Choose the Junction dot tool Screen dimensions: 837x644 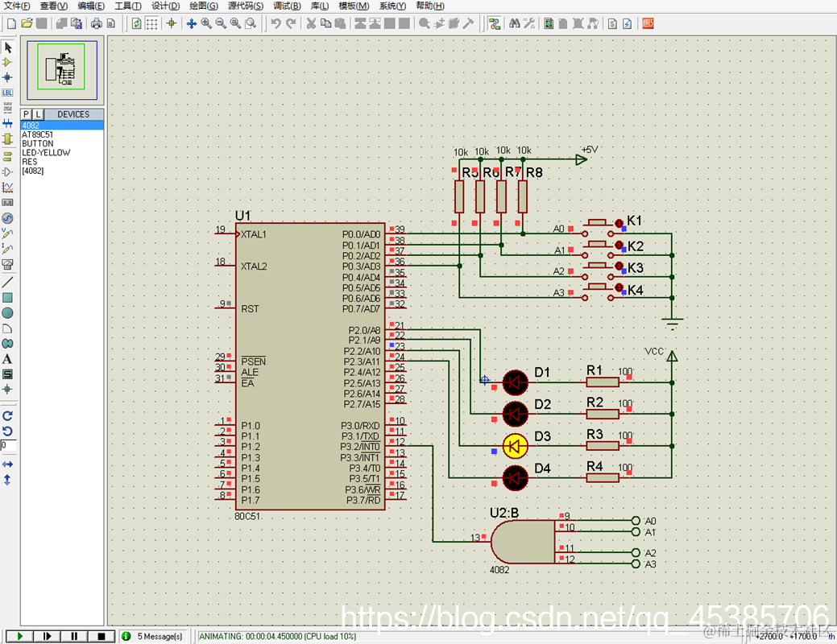(x=7, y=77)
